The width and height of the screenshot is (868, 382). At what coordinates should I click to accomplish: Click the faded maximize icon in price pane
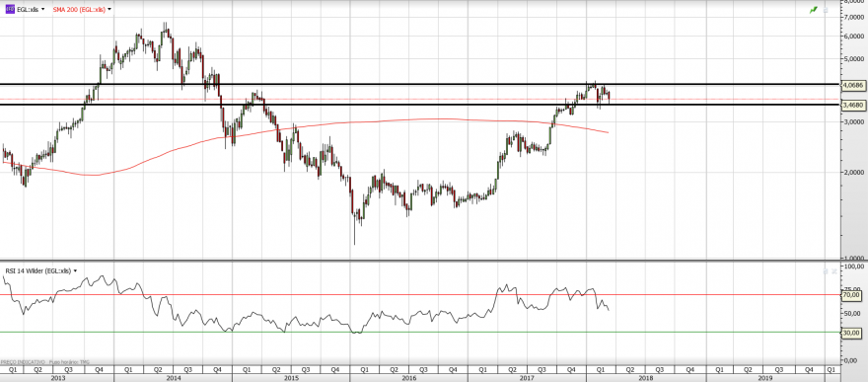[x=826, y=10]
